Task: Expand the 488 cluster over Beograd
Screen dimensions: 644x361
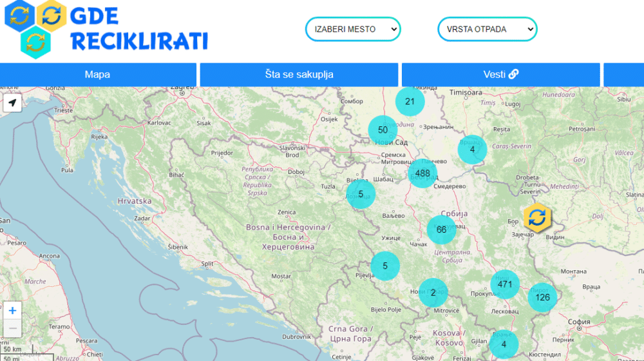Action: click(422, 173)
